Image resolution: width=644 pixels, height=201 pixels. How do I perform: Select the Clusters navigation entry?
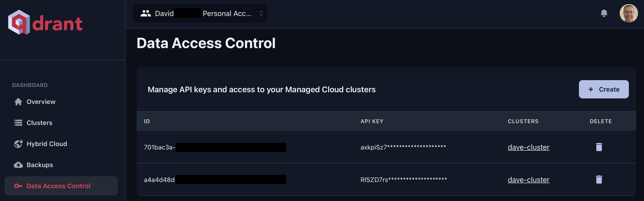point(40,123)
